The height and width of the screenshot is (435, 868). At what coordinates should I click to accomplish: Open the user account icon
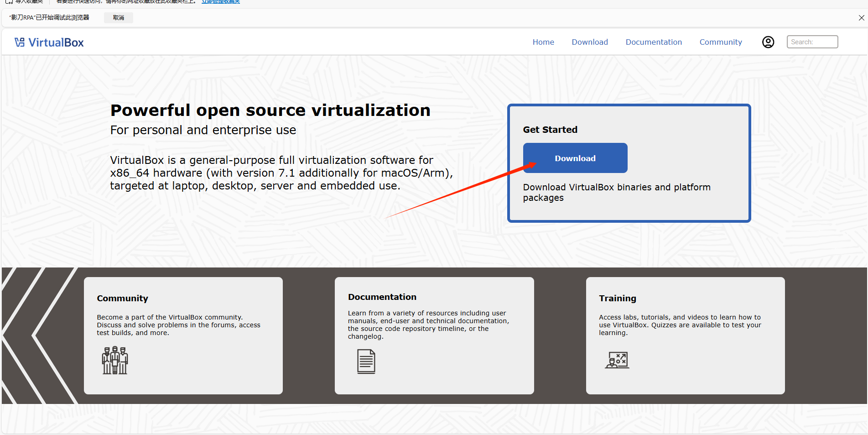click(768, 42)
